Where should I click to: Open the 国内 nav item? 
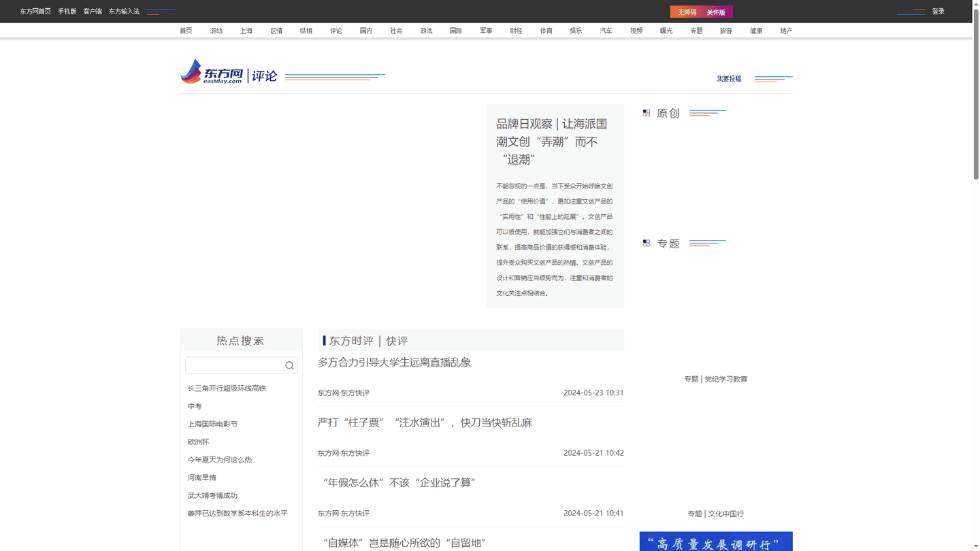click(366, 31)
